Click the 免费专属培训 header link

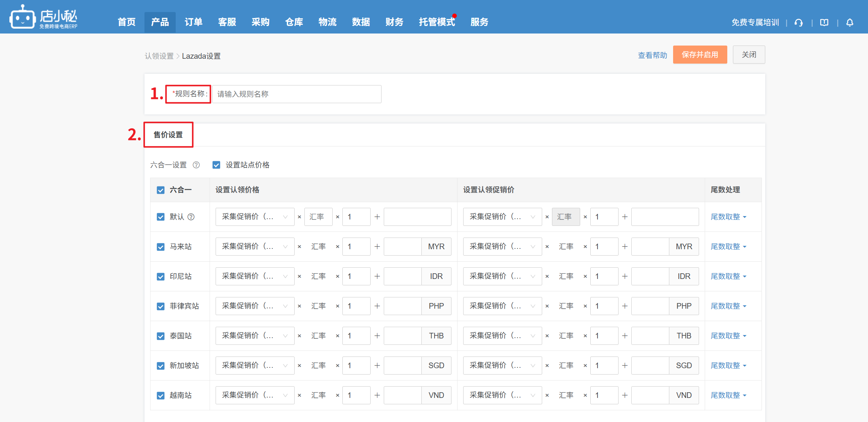coord(755,23)
